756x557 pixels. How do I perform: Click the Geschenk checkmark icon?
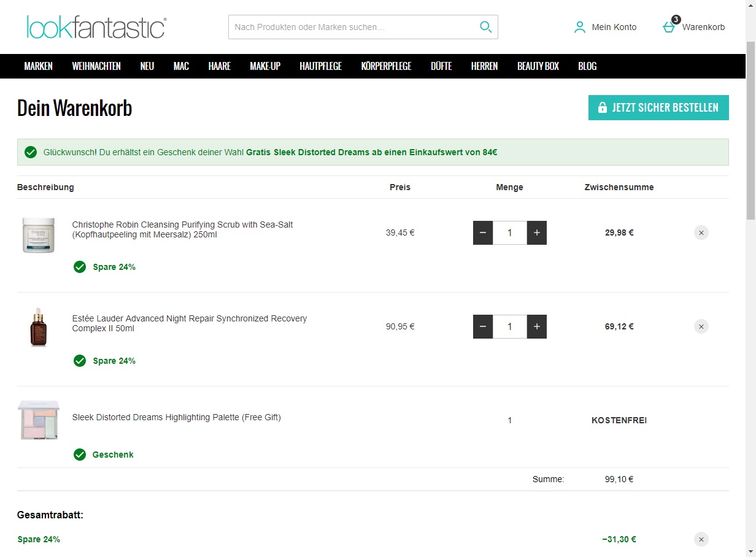(x=80, y=455)
